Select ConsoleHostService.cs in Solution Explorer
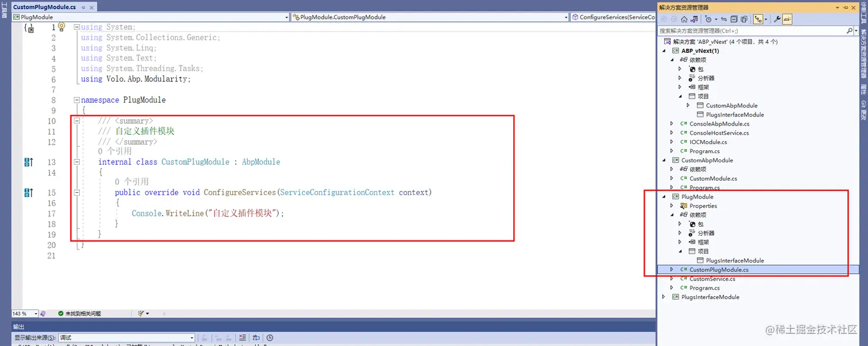 tap(719, 133)
